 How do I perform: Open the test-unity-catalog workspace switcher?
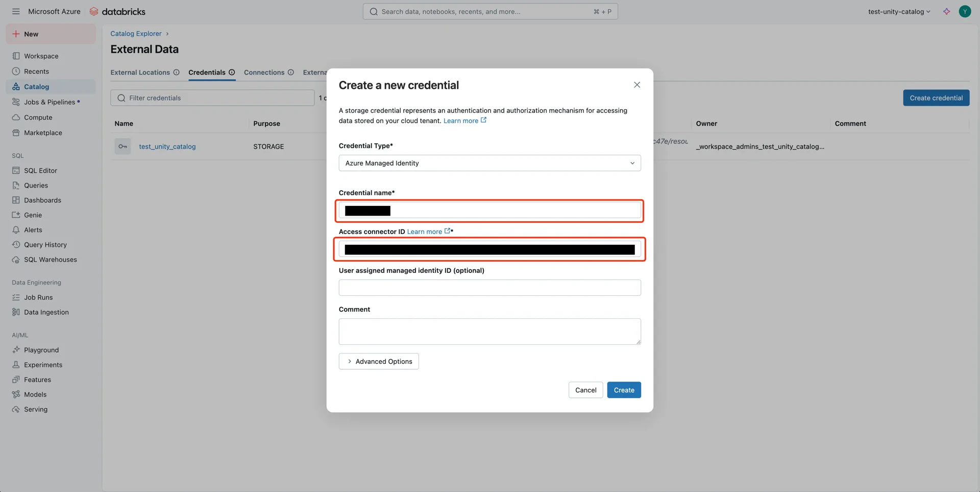click(x=899, y=11)
